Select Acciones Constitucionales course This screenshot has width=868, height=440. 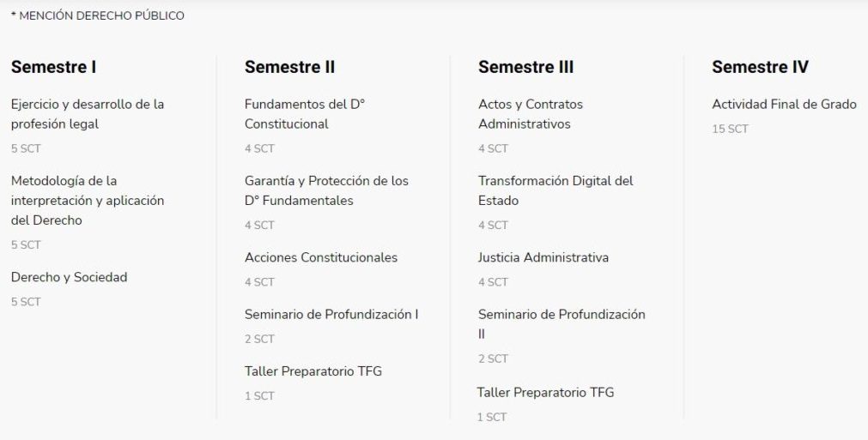(321, 257)
